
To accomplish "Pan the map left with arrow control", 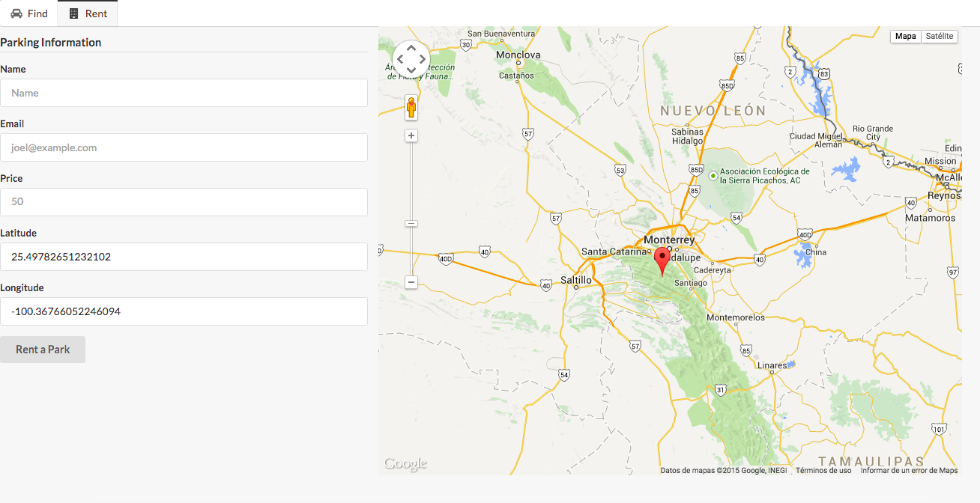I will [x=399, y=59].
